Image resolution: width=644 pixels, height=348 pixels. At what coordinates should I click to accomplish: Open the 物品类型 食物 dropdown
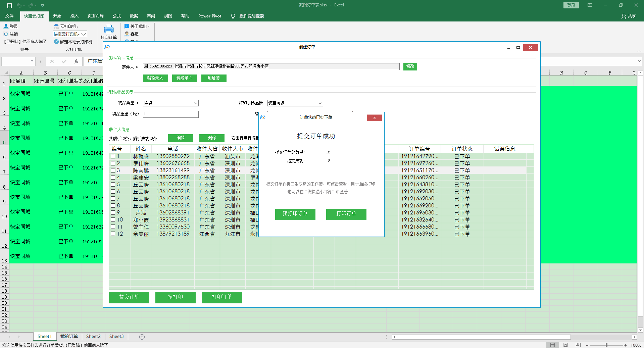tap(195, 103)
